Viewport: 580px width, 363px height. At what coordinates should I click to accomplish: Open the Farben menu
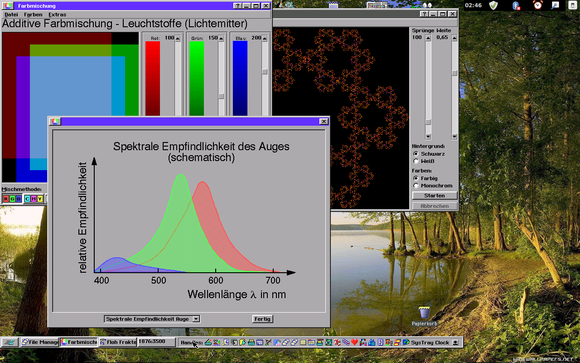[x=33, y=14]
